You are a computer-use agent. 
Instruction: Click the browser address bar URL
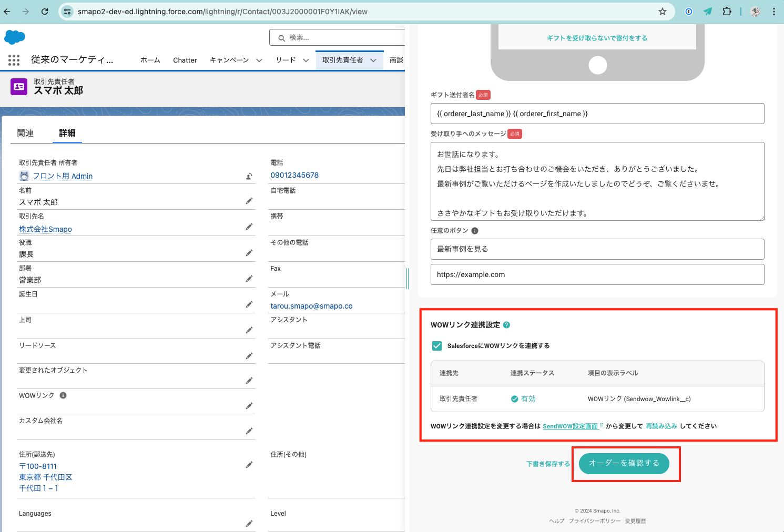(x=222, y=12)
